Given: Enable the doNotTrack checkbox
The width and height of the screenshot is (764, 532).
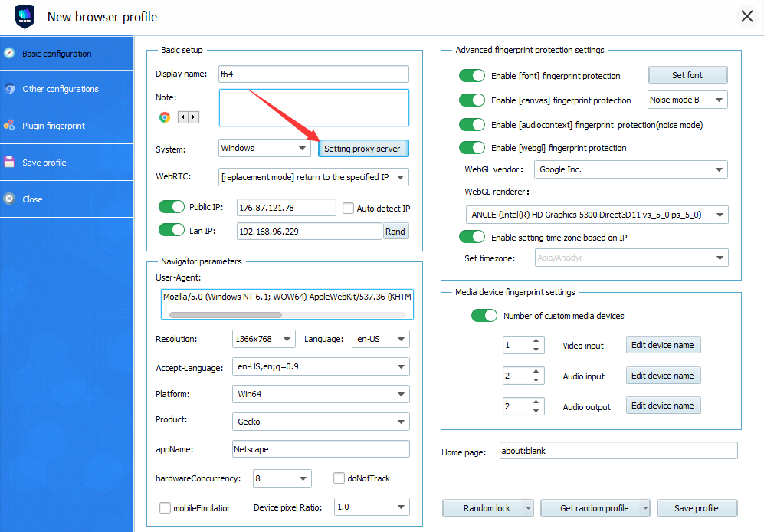Looking at the screenshot, I should (339, 478).
